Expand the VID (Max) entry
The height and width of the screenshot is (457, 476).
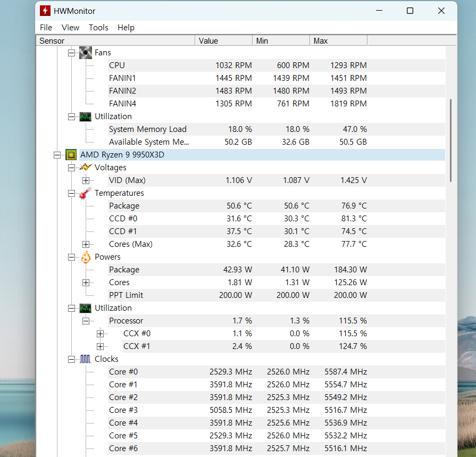(x=86, y=180)
